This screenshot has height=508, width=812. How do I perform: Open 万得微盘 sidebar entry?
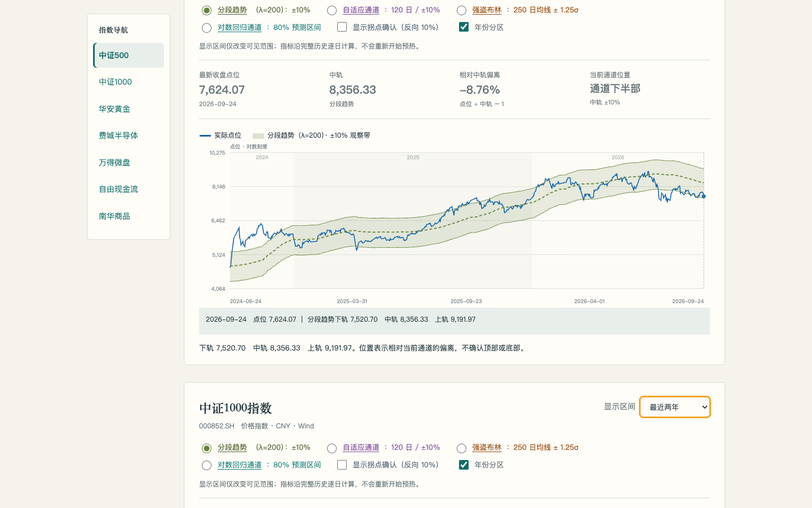tap(129, 163)
